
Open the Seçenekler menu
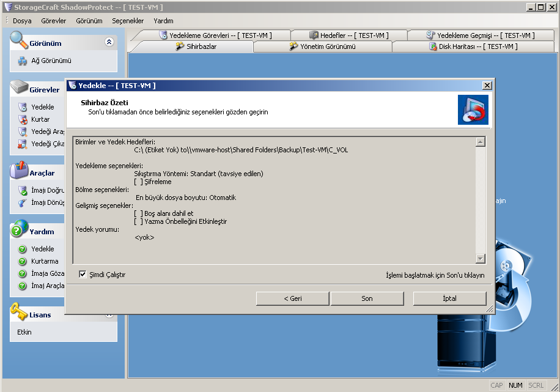(128, 21)
